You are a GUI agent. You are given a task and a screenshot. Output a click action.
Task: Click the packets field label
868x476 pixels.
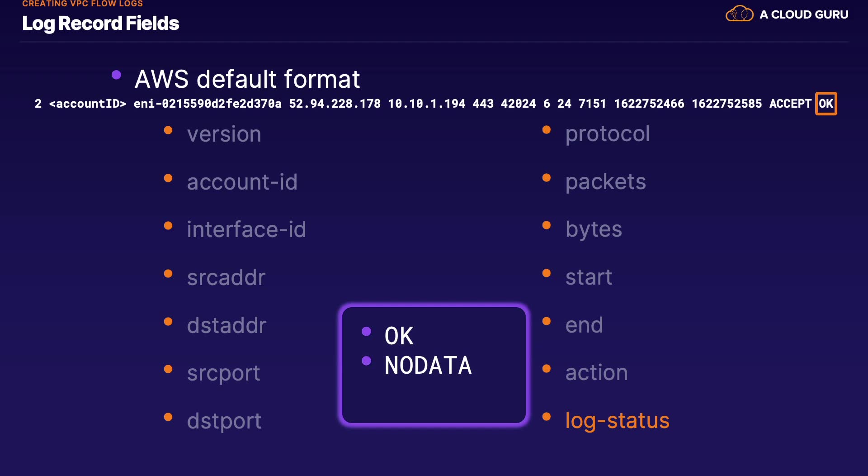[x=605, y=182]
